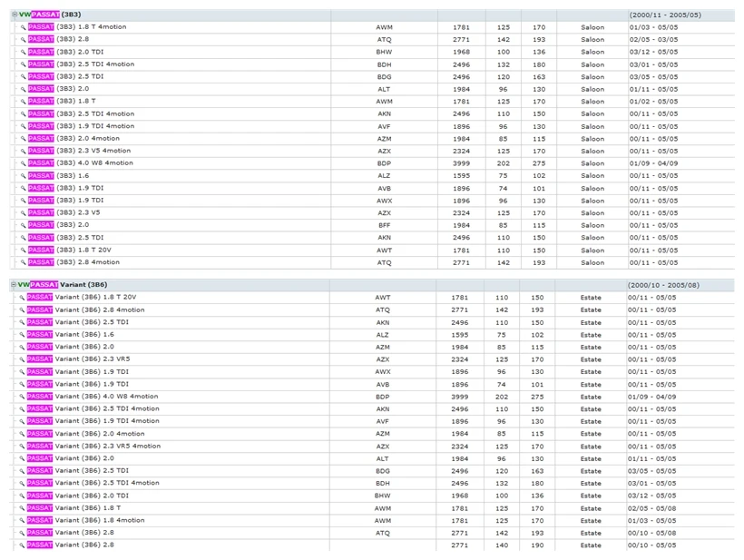Open PASSAT Variant (3B6) 1.9 TDI AWX entry

click(78, 371)
